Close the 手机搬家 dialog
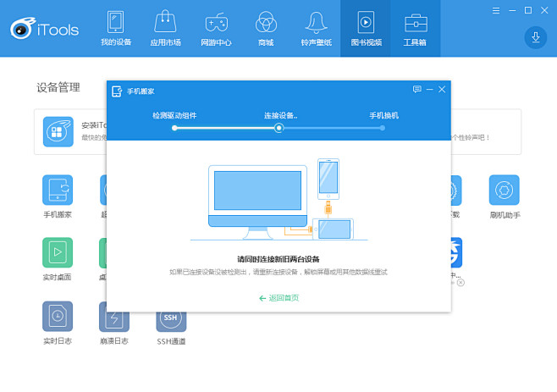 click(442, 89)
